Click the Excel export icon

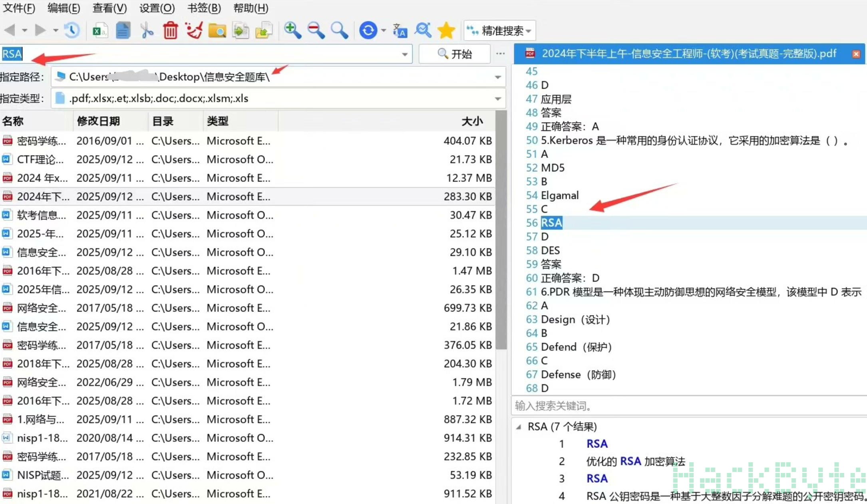pyautogui.click(x=99, y=30)
